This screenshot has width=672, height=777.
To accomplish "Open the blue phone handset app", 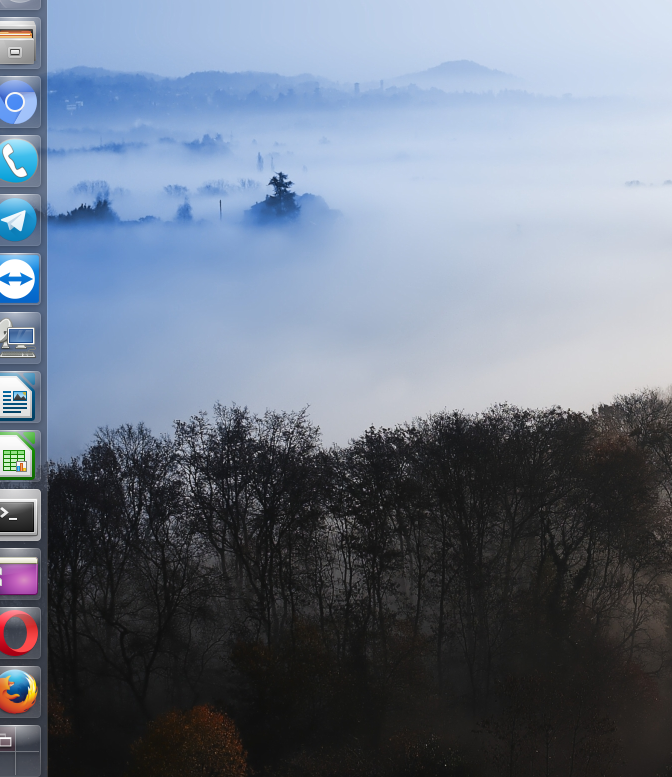I will tap(17, 161).
